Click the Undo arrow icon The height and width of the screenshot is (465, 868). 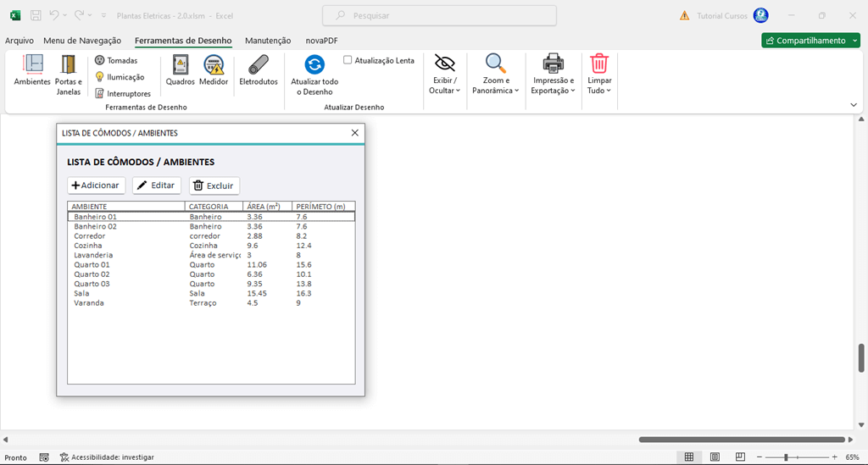tap(53, 15)
